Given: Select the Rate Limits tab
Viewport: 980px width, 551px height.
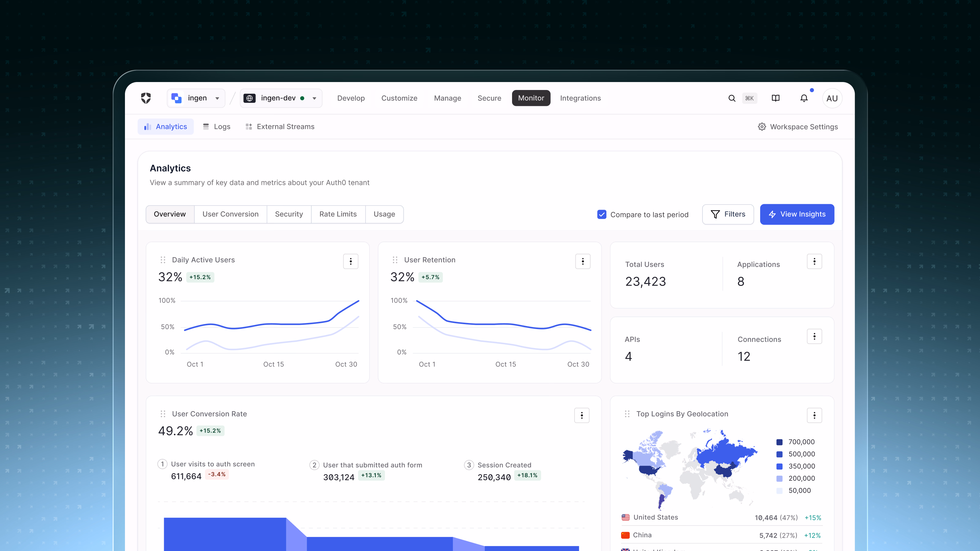Looking at the screenshot, I should (x=338, y=214).
